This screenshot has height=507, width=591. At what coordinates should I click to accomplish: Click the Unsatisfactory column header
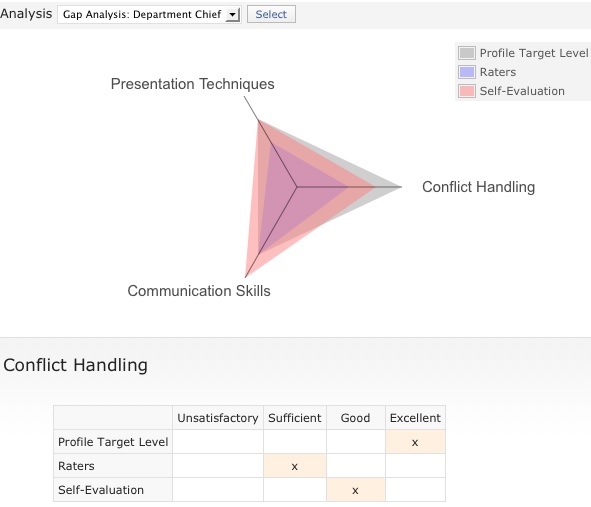pos(218,418)
